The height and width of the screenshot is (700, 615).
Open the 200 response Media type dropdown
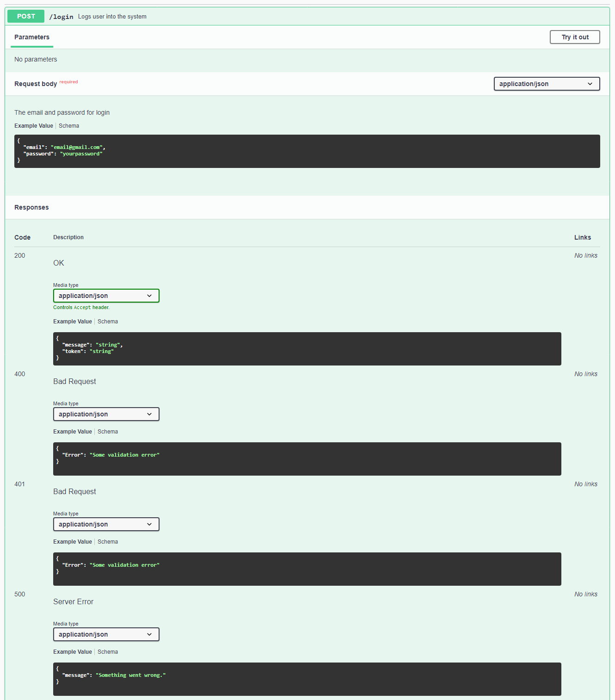tap(106, 295)
